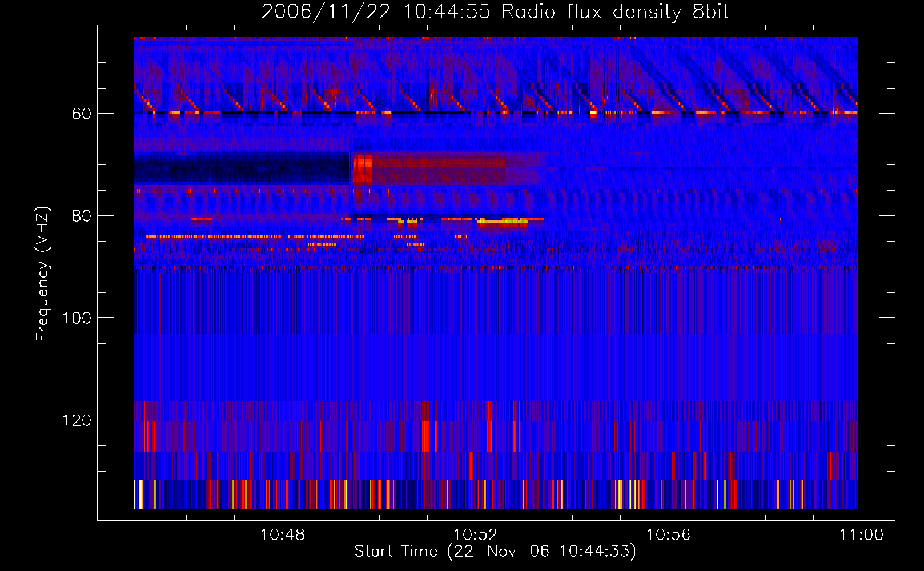This screenshot has width=924, height=571.
Task: Click the '10:52' time tick label
Action: pyautogui.click(x=476, y=535)
